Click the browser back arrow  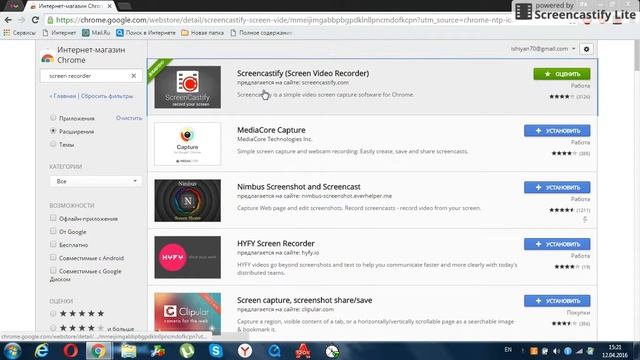click(8, 20)
